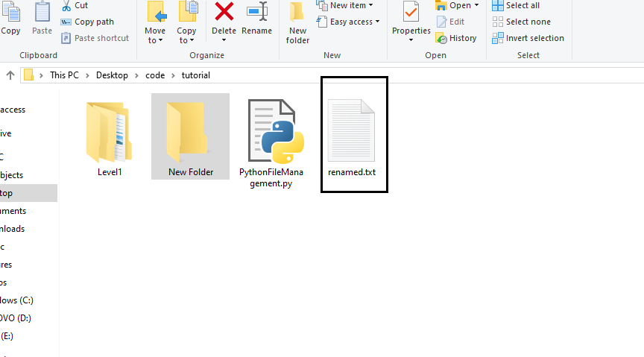Click the Delete red X icon
Image resolution: width=644 pixels, height=357 pixels.
[224, 13]
